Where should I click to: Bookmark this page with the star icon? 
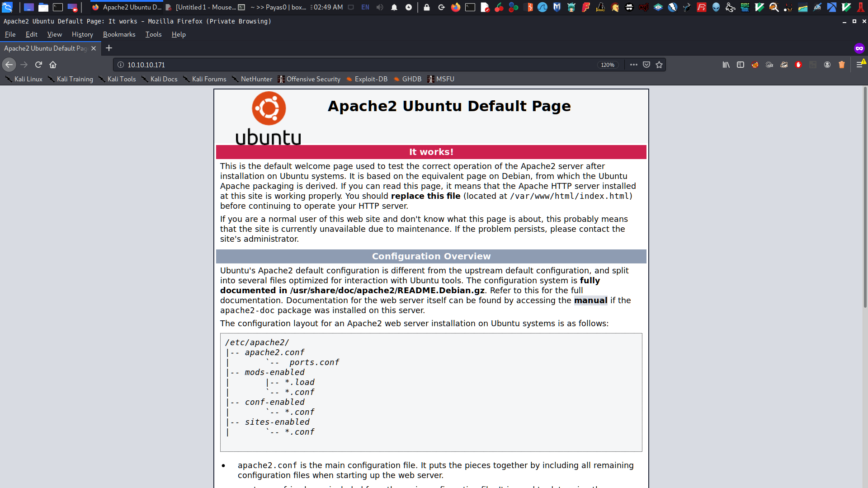click(x=659, y=65)
